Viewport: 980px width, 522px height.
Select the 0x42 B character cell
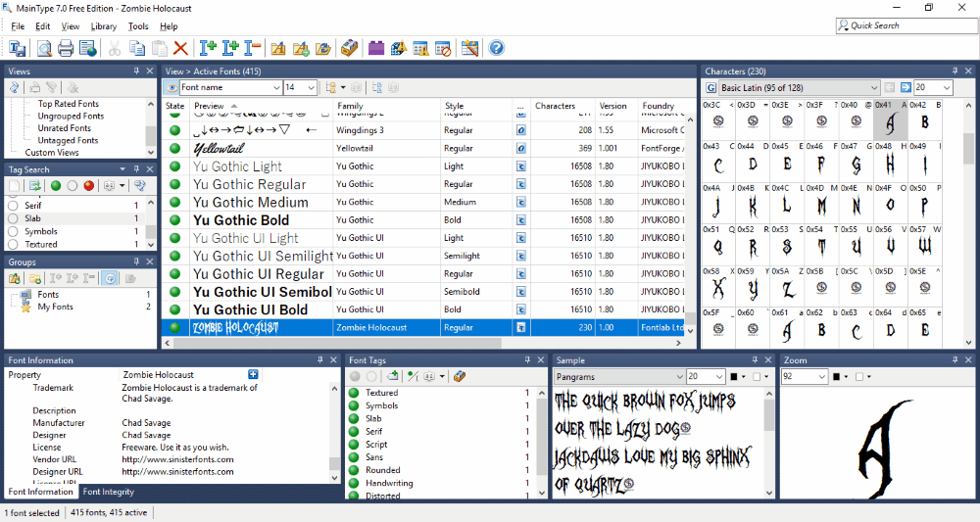pos(925,119)
